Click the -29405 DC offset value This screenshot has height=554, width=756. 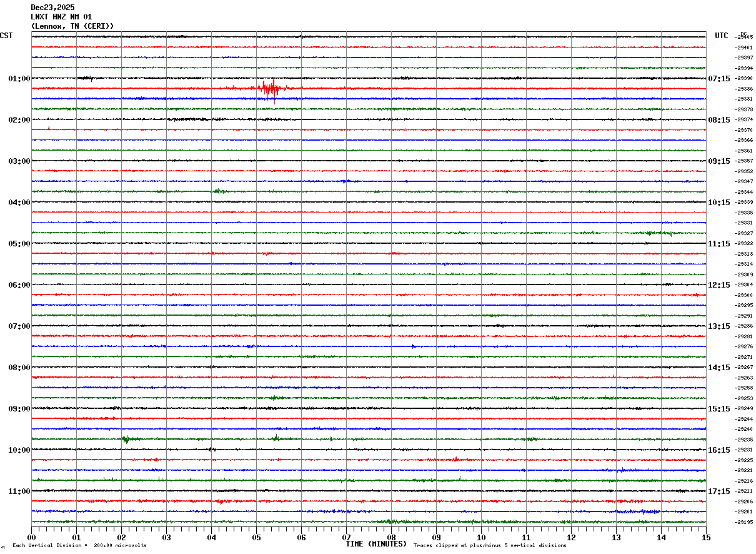pyautogui.click(x=744, y=38)
